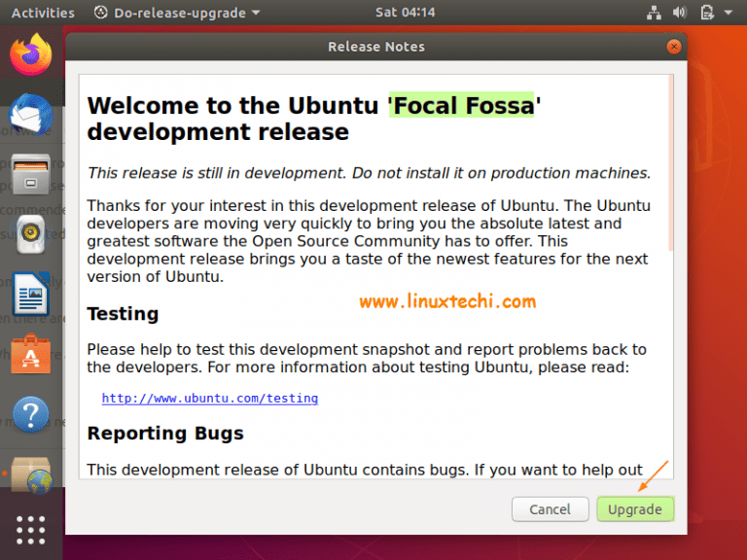Open the Activities overview

pyautogui.click(x=43, y=13)
